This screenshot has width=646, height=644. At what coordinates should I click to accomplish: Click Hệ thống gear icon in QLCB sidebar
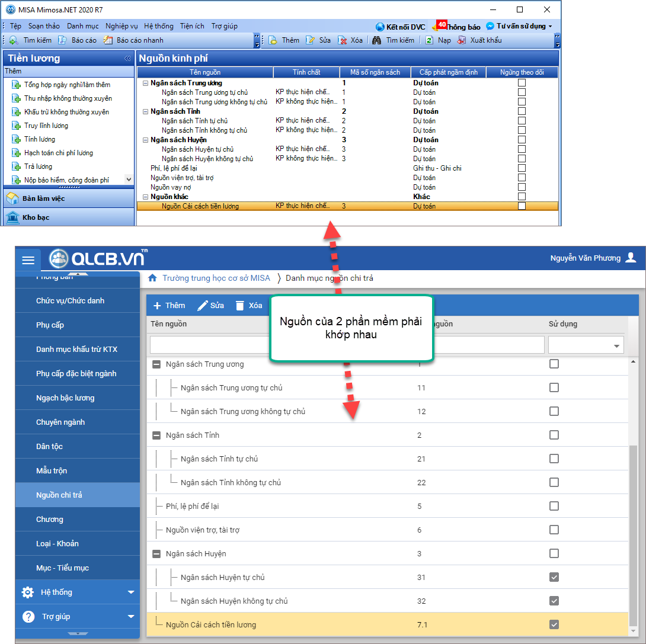coord(28,592)
